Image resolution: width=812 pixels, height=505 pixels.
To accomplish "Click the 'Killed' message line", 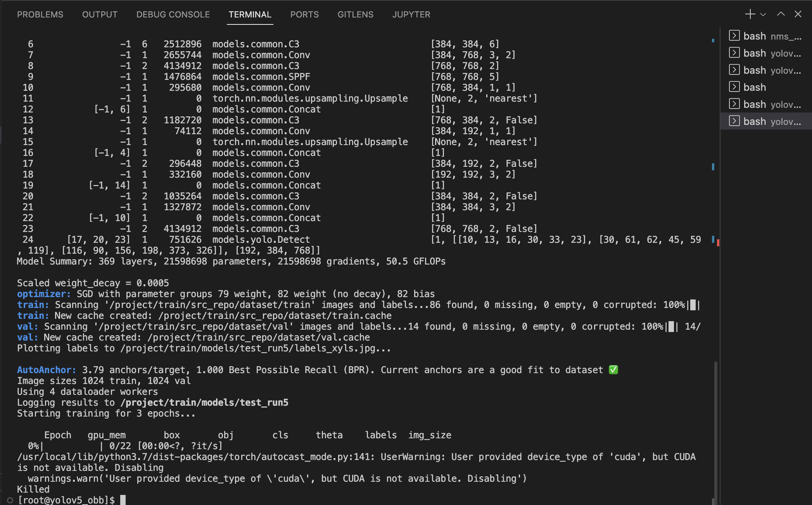I will tap(33, 489).
